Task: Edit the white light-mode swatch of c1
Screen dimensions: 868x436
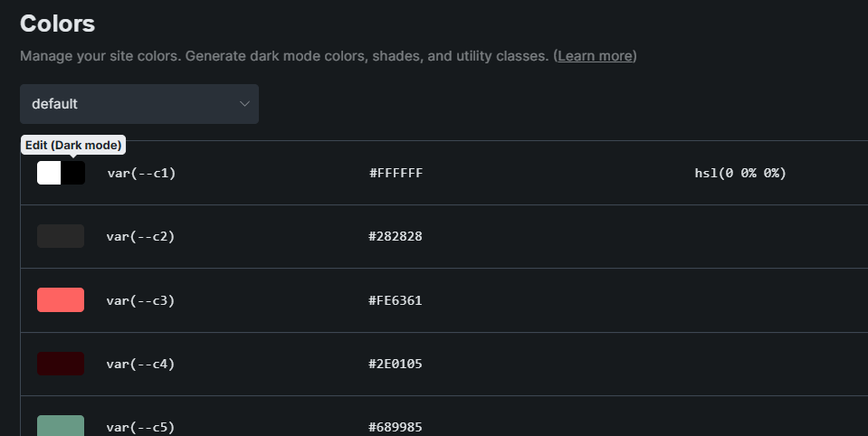Action: click(49, 173)
